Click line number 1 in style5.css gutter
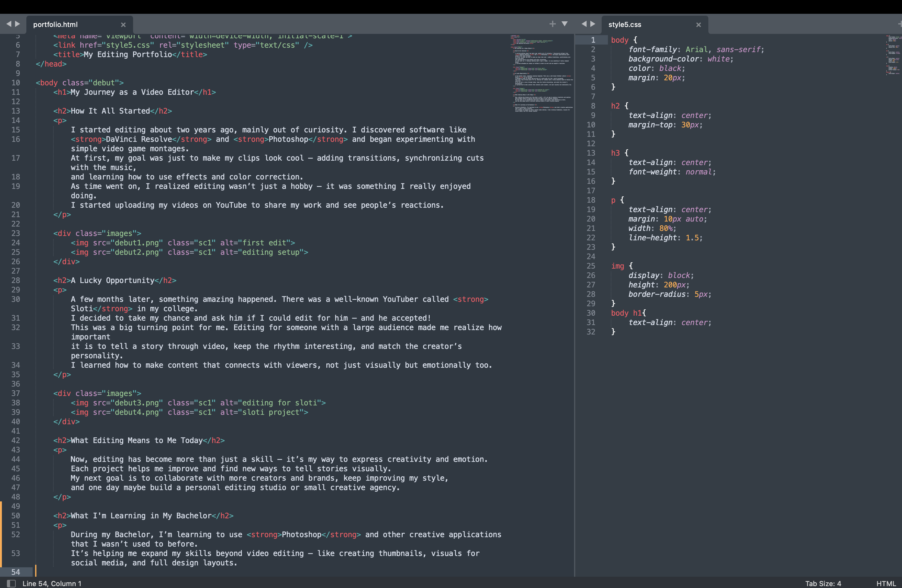Viewport: 902px width, 588px height. 593,40
